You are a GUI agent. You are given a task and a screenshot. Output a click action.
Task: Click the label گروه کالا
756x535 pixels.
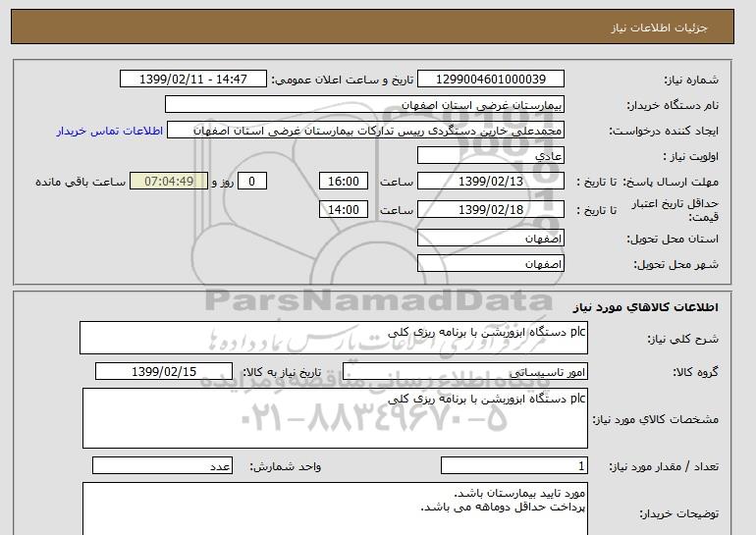(696, 372)
